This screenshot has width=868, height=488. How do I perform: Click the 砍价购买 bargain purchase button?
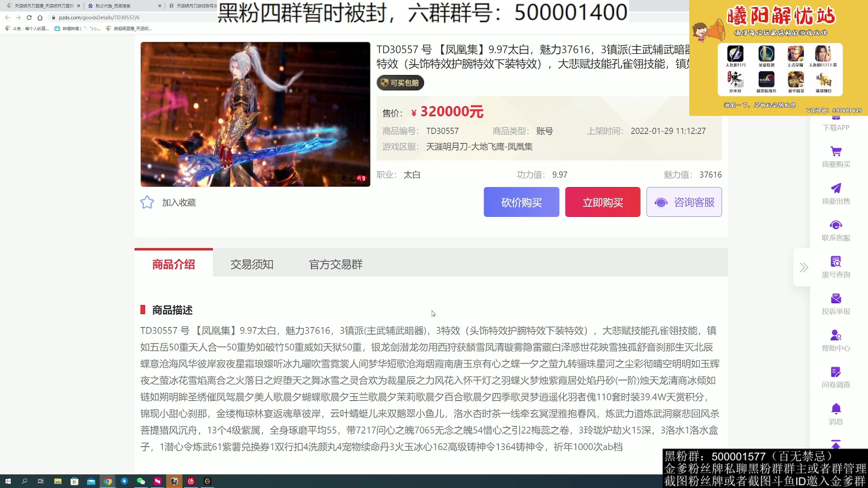(x=521, y=202)
